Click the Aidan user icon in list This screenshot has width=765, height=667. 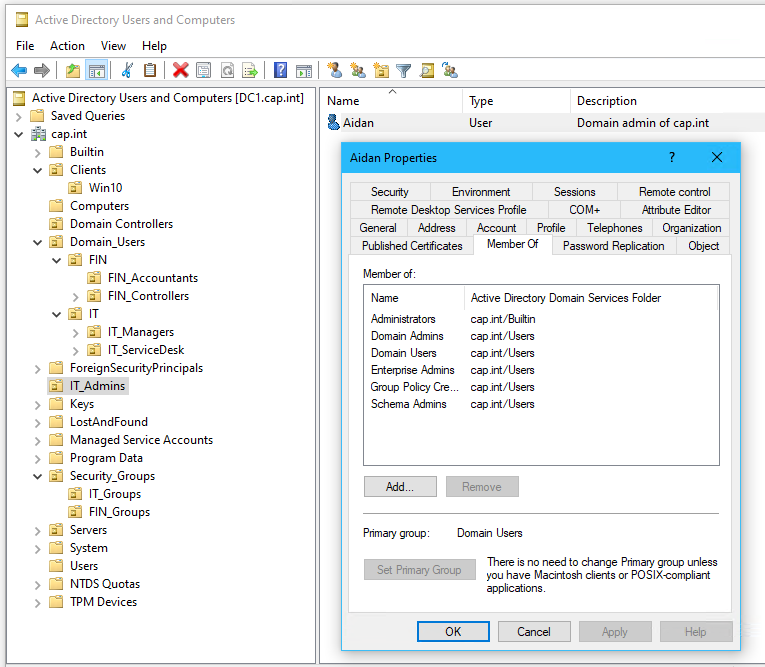(x=333, y=122)
